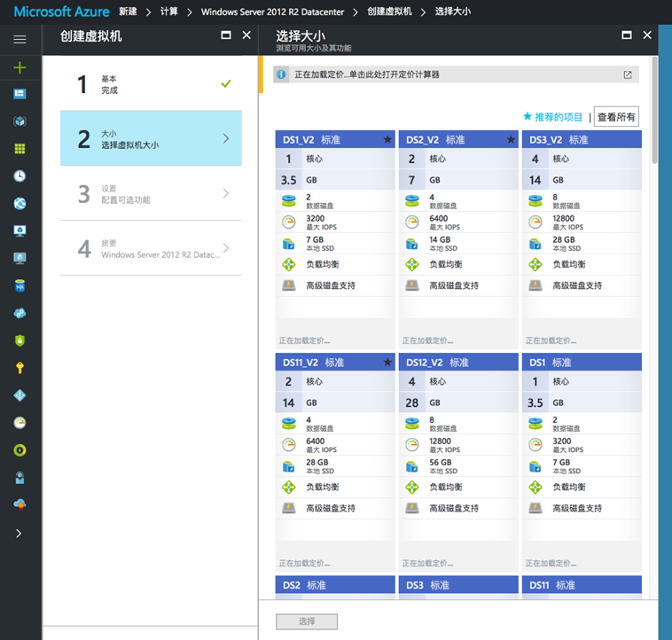Open the cloud with badge sidebar icon
The width and height of the screenshot is (672, 640).
coord(20,504)
